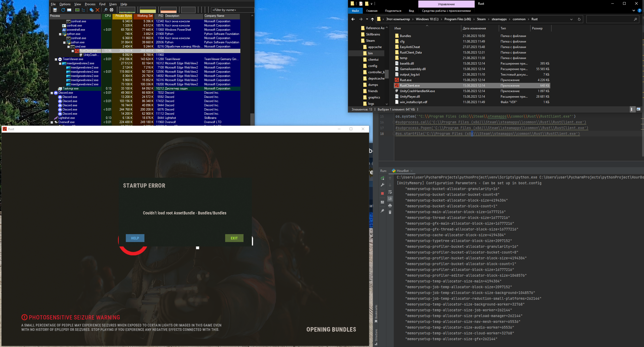Toggle process tree view icon in Process Explorer

click(83, 10)
